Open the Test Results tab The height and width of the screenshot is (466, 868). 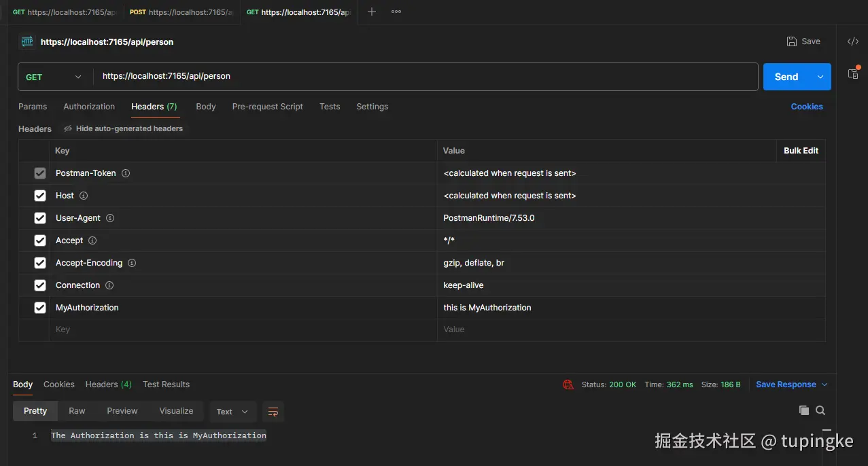pyautogui.click(x=166, y=384)
